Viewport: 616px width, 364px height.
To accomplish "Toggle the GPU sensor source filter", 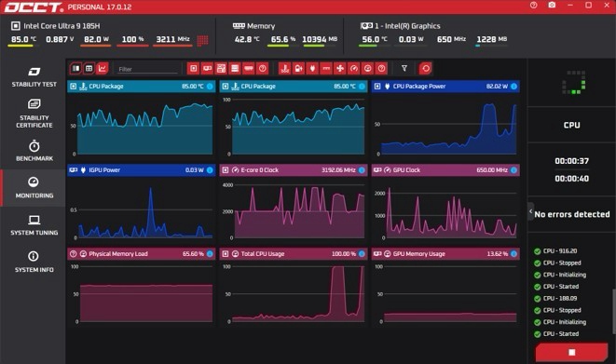I will (207, 69).
